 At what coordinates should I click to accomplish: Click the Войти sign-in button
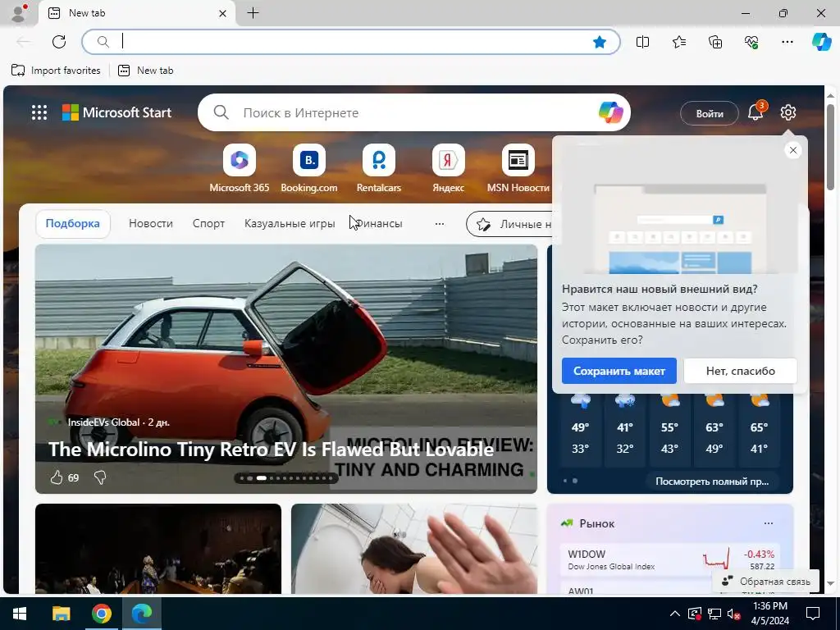[710, 113]
